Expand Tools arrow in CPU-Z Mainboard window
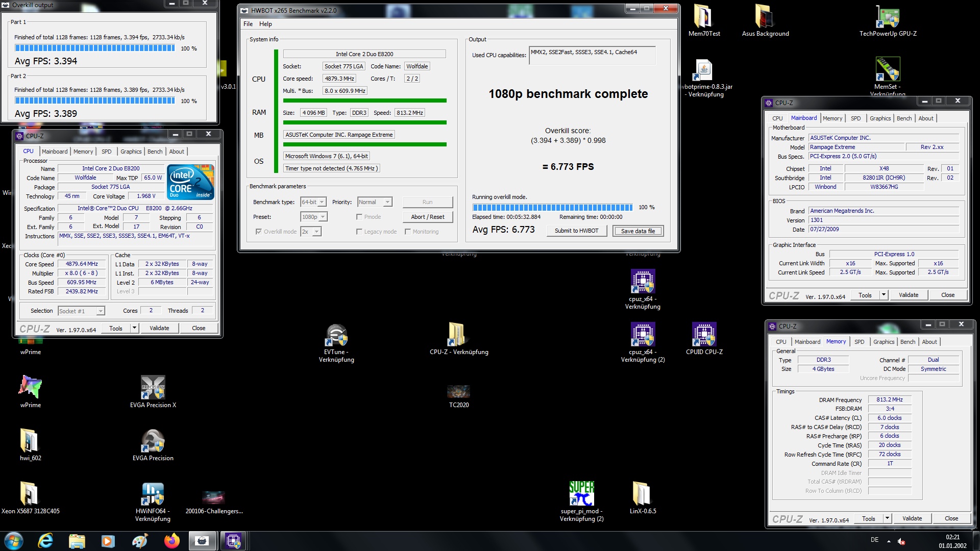This screenshot has width=980, height=551. click(x=884, y=295)
